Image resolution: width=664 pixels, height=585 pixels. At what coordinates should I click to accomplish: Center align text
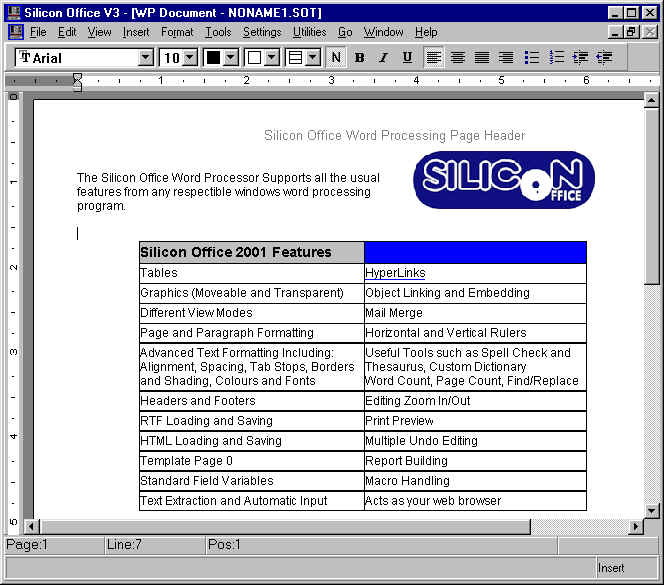point(457,57)
